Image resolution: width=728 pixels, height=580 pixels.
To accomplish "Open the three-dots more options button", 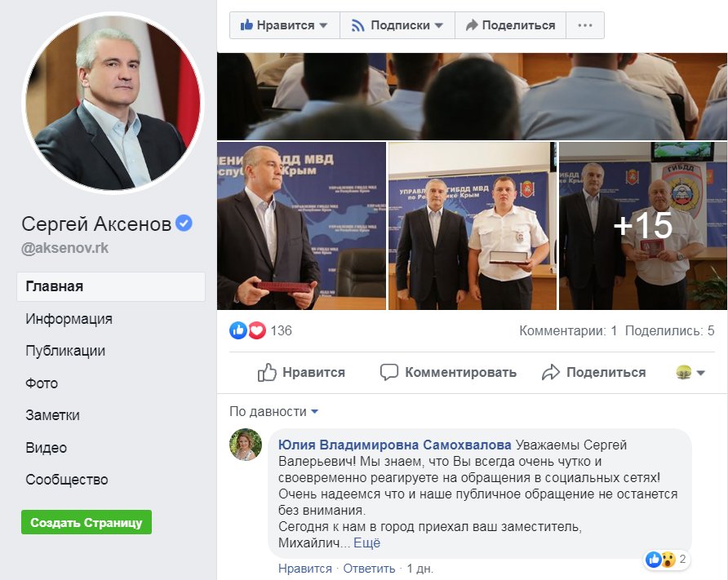I will [x=585, y=25].
